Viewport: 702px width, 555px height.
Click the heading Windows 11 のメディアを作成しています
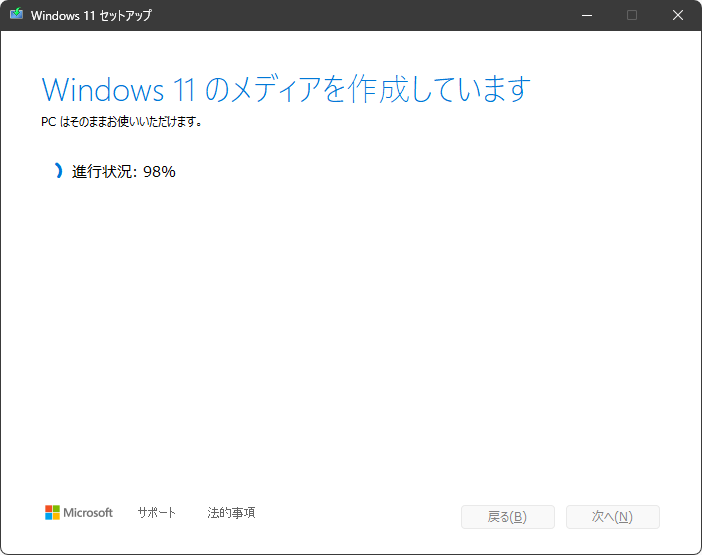(x=286, y=89)
